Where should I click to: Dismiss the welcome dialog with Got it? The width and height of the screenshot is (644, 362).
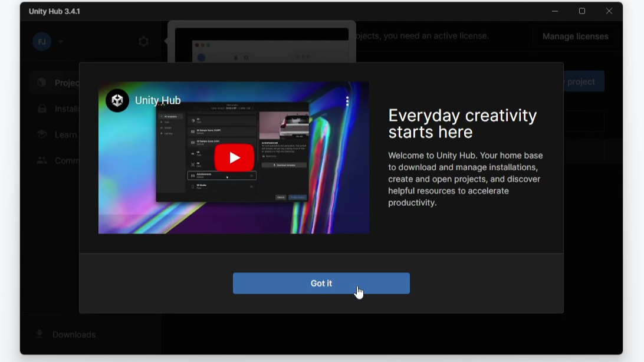(321, 283)
